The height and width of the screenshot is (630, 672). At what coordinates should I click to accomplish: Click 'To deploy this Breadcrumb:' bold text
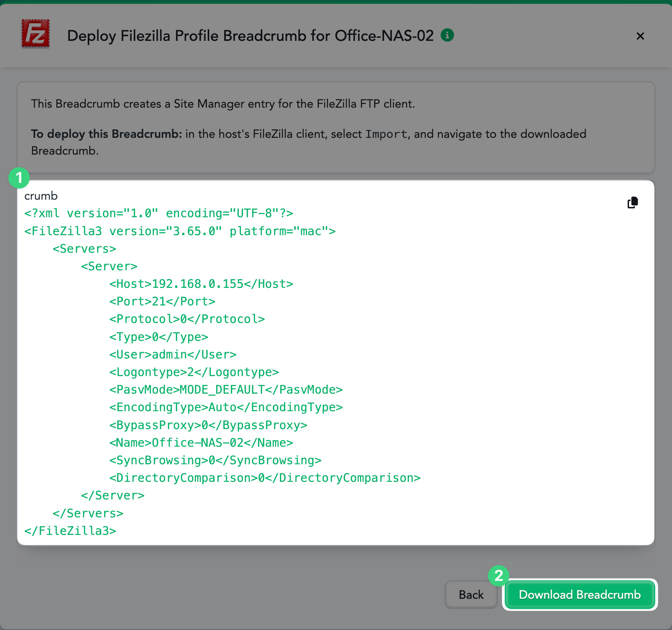[x=107, y=134]
